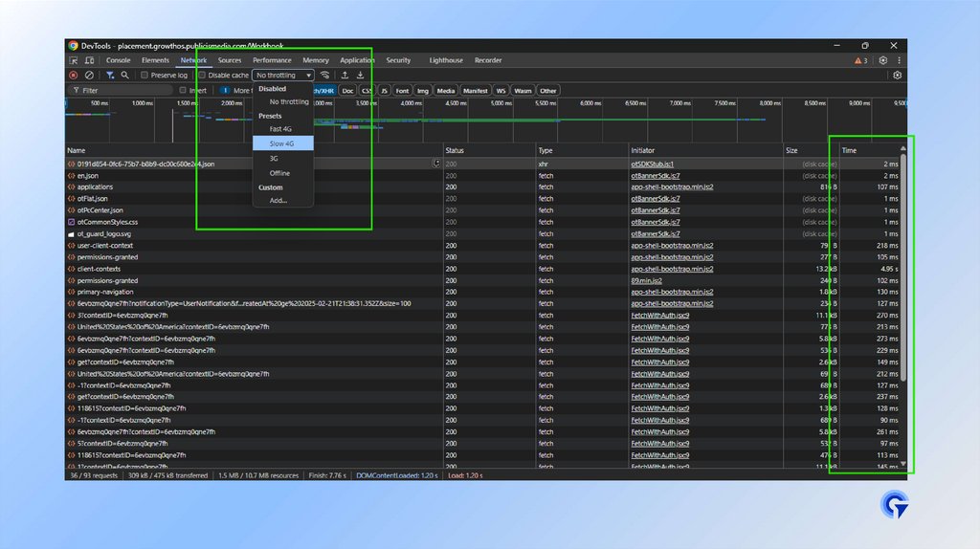
Task: Choose Slow 4G throttling preset
Action: click(x=281, y=143)
